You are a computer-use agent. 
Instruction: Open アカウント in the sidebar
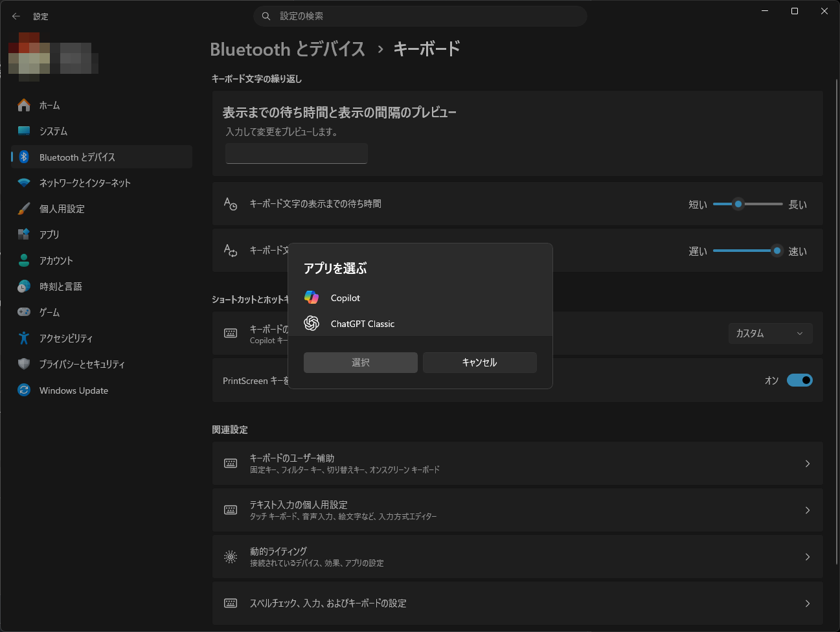coord(102,260)
